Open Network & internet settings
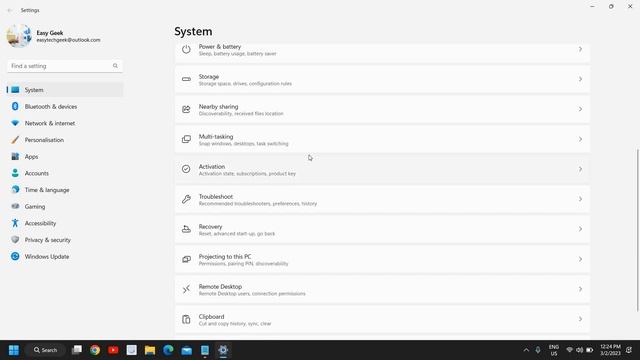Image resolution: width=640 pixels, height=360 pixels. pos(65,123)
